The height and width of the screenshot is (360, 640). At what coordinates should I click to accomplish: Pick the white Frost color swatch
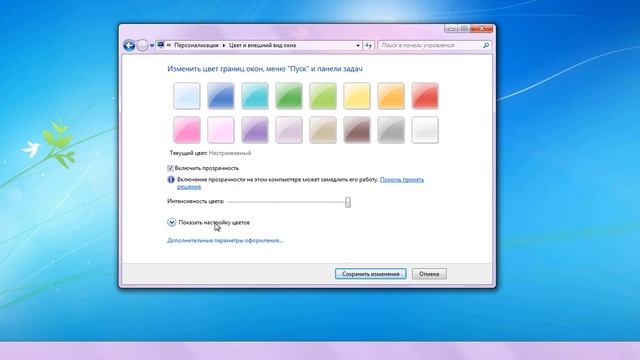[x=425, y=130]
